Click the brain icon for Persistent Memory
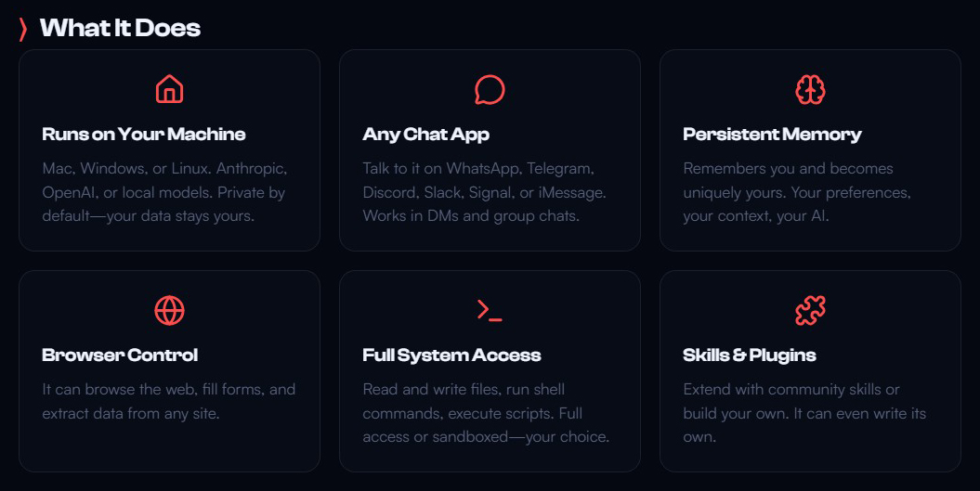The width and height of the screenshot is (980, 491). point(810,89)
